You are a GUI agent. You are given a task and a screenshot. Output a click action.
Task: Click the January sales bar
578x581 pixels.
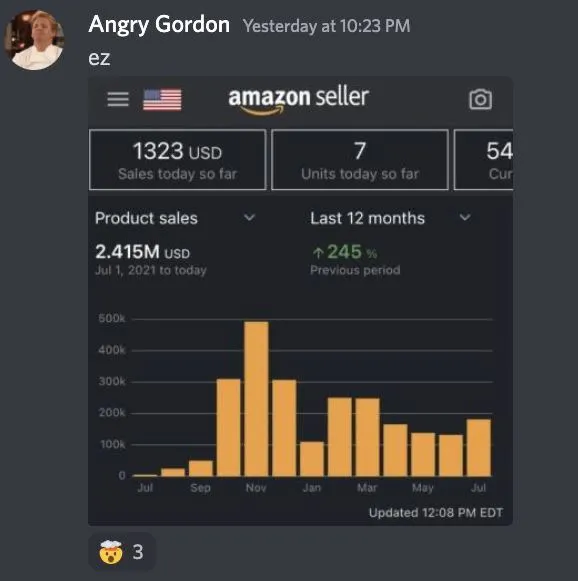312,459
